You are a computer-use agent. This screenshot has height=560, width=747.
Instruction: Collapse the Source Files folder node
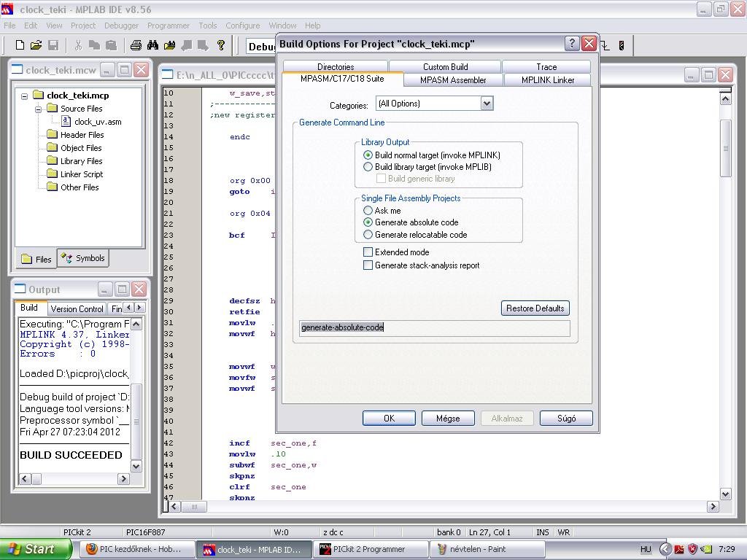(x=38, y=109)
